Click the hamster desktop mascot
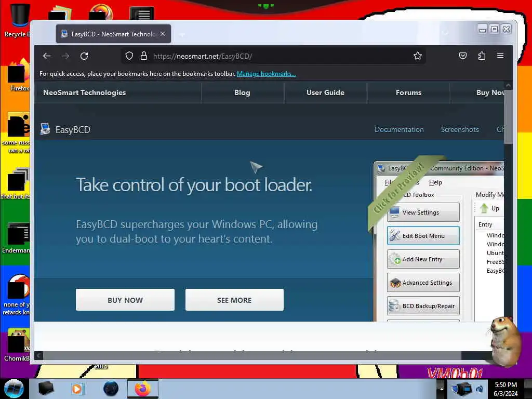Image resolution: width=532 pixels, height=399 pixels. pyautogui.click(x=504, y=341)
